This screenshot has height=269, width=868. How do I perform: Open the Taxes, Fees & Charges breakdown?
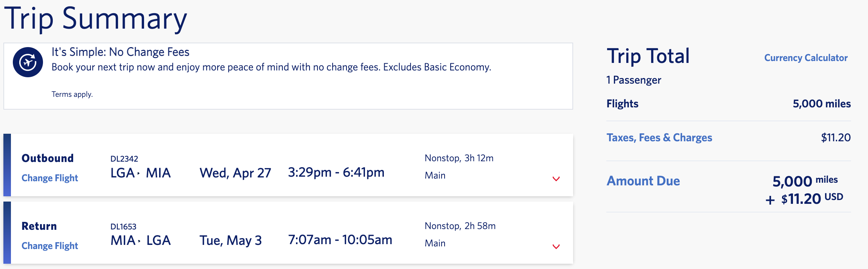point(659,138)
